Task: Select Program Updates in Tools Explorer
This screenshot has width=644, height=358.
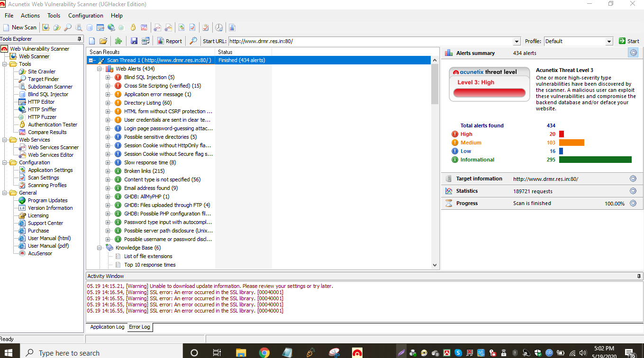Action: (47, 200)
